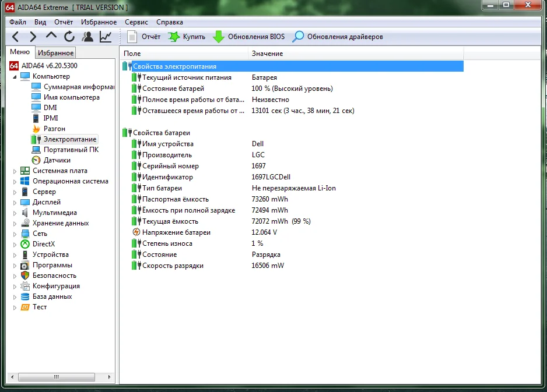This screenshot has width=547, height=392.
Task: Click the sidebar horizontal scrollbar thumb
Action: [56, 377]
